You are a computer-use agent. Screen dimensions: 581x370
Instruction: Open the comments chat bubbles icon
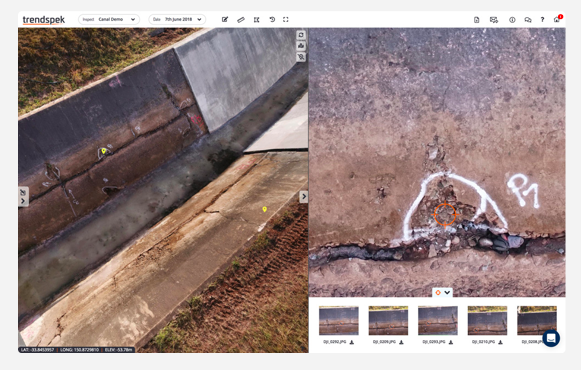tap(528, 20)
